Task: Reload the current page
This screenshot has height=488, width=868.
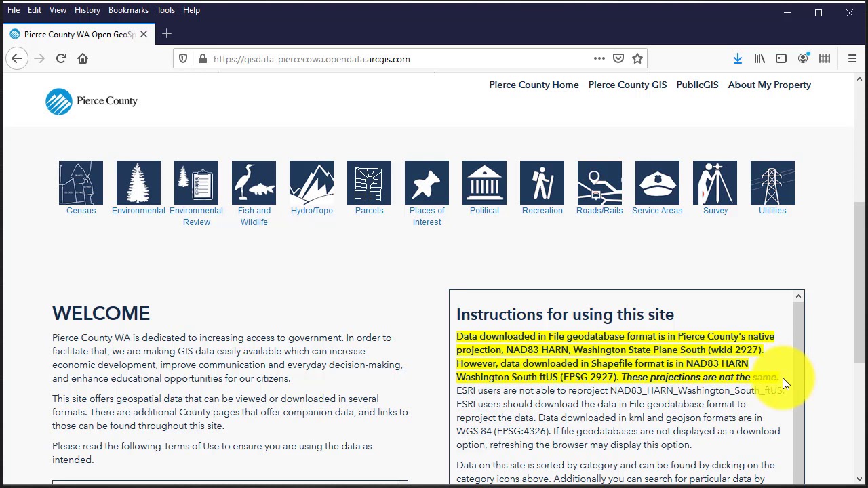Action: tap(61, 59)
